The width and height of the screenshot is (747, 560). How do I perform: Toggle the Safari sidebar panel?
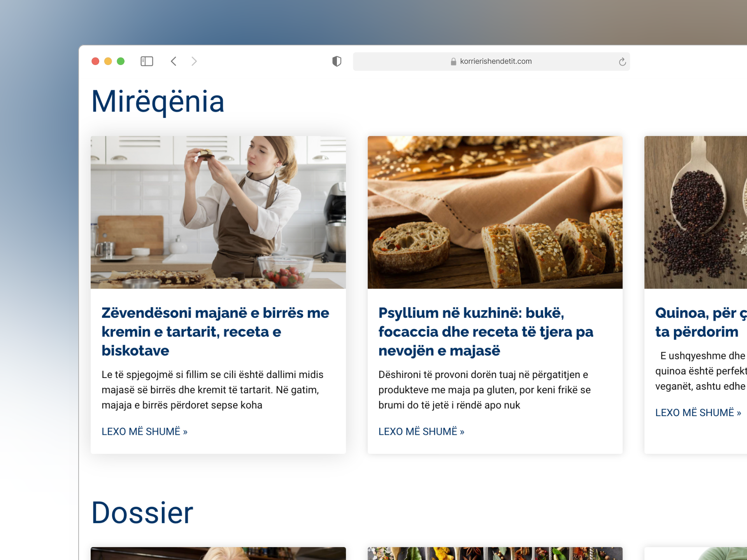point(147,61)
